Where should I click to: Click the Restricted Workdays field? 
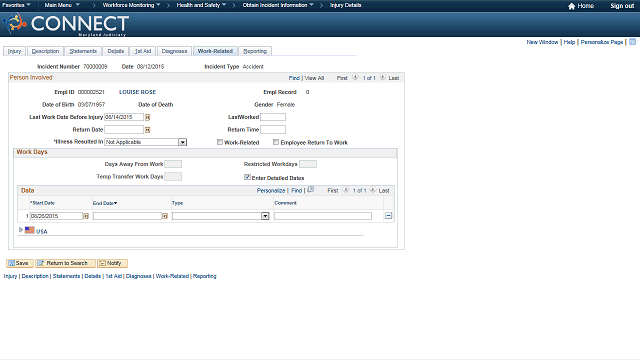click(x=307, y=164)
